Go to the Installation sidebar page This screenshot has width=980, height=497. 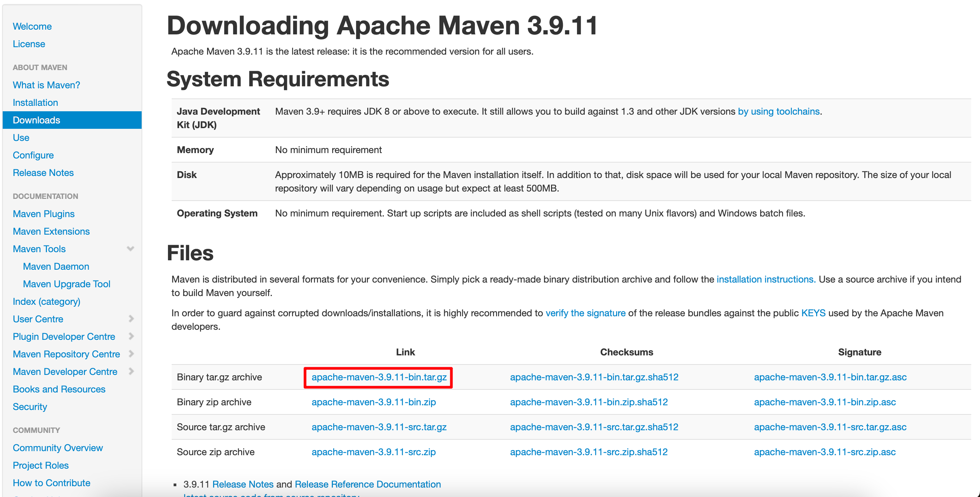coord(35,103)
